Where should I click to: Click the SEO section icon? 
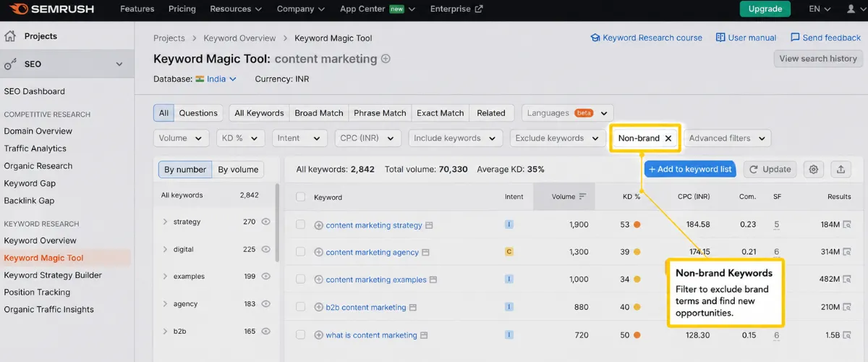coord(10,64)
